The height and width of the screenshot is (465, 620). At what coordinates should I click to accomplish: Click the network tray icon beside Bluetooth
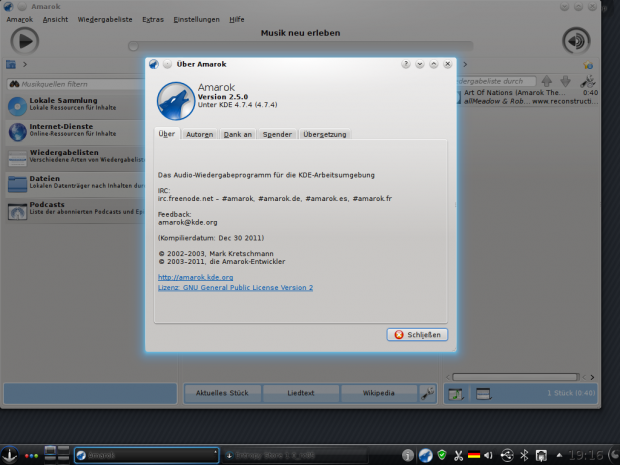point(541,456)
